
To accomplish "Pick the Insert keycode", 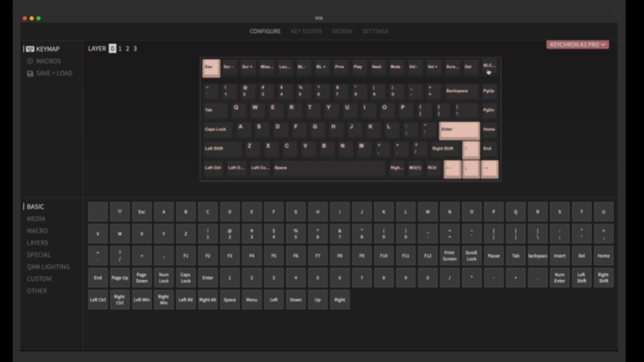I will (x=560, y=256).
